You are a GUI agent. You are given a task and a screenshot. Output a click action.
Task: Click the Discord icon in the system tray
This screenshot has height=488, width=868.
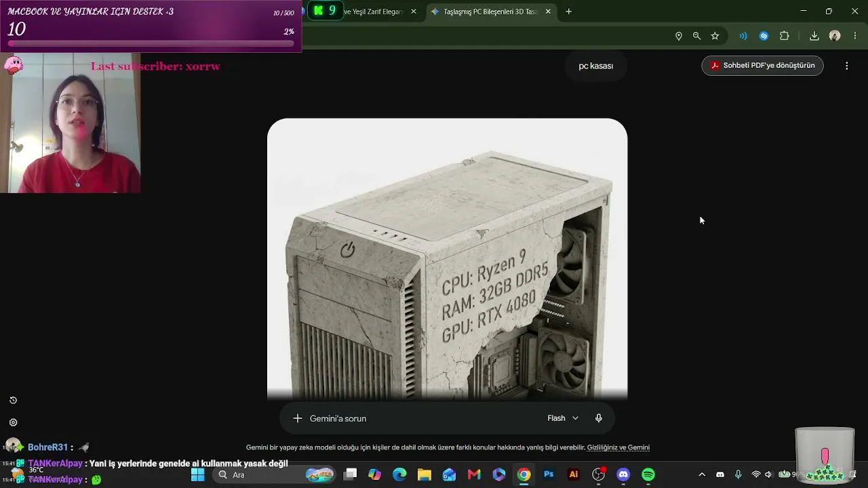coord(720,474)
